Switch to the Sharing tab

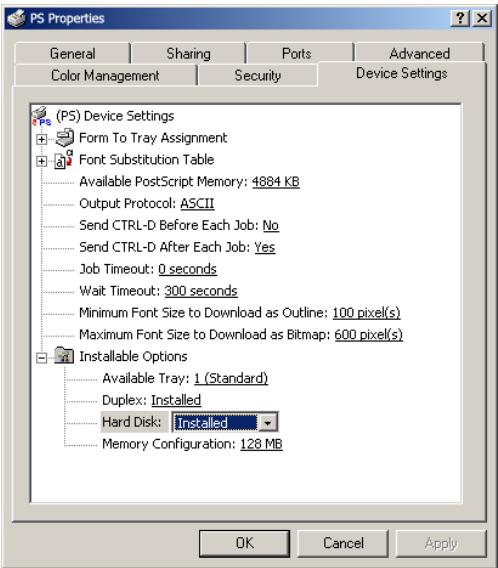tap(188, 54)
